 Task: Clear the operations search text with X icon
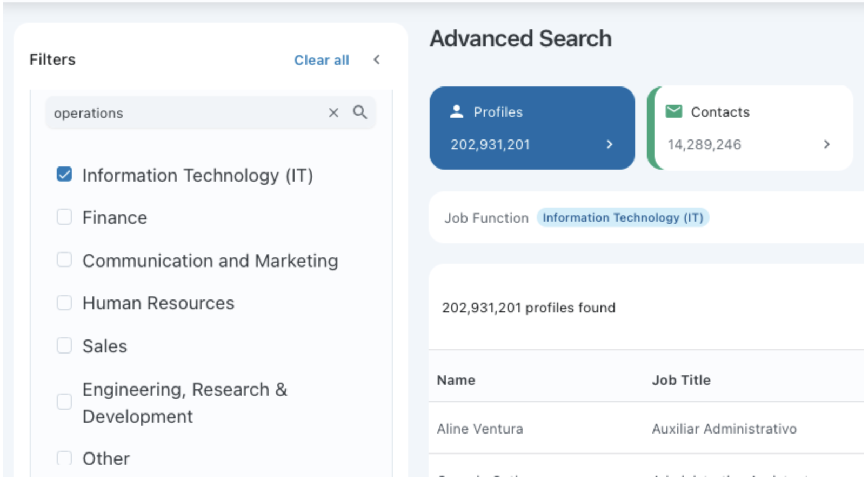point(333,112)
